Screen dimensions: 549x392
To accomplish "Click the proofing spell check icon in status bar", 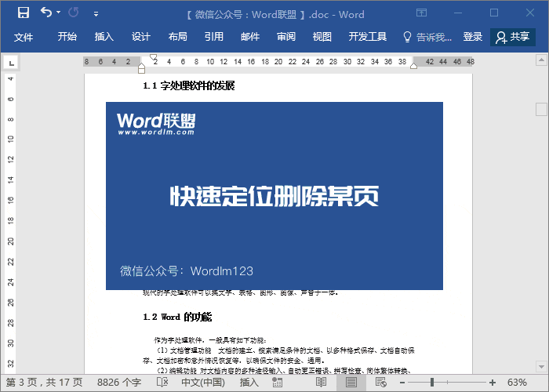I will pyautogui.click(x=162, y=383).
